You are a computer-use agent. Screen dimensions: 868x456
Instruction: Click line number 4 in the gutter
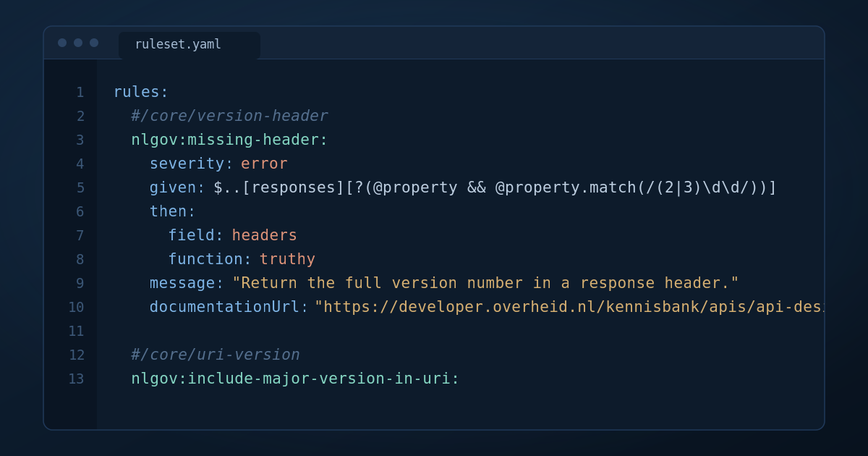(x=80, y=164)
